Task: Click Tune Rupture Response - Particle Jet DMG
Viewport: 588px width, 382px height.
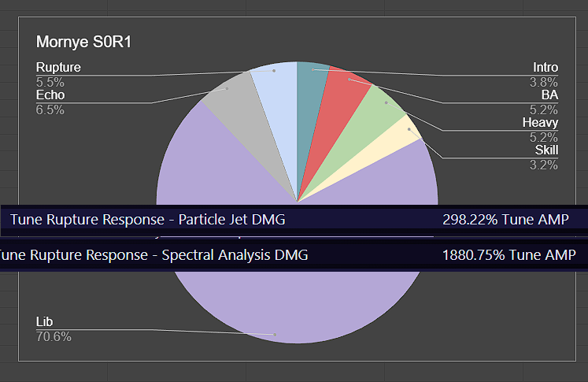Action: point(148,220)
